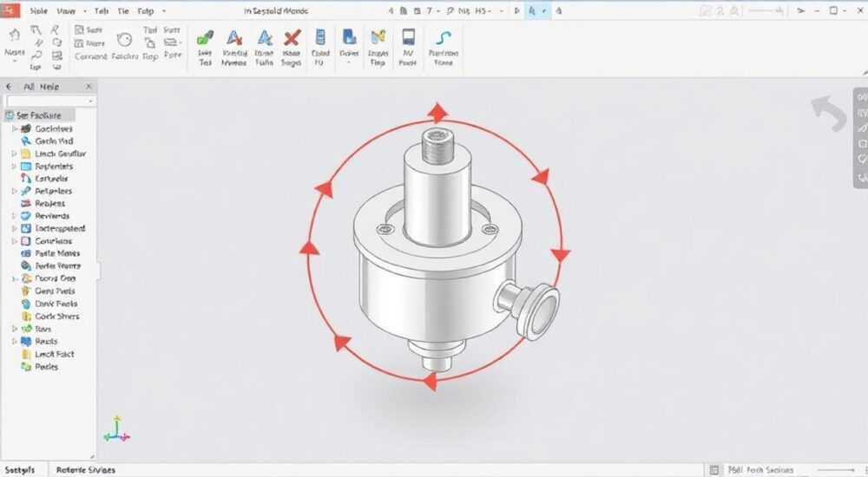Select the clock-like circle icon above 'Fetidira'
The width and height of the screenshot is (868, 477).
pos(124,40)
